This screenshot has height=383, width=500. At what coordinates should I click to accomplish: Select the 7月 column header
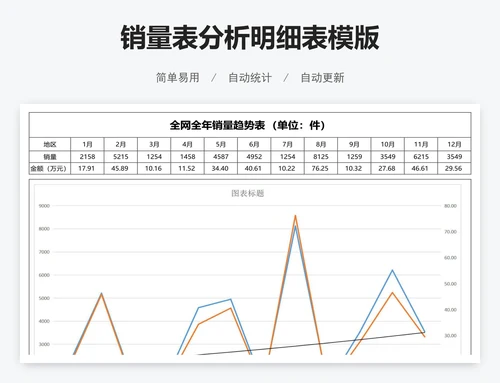coord(287,144)
